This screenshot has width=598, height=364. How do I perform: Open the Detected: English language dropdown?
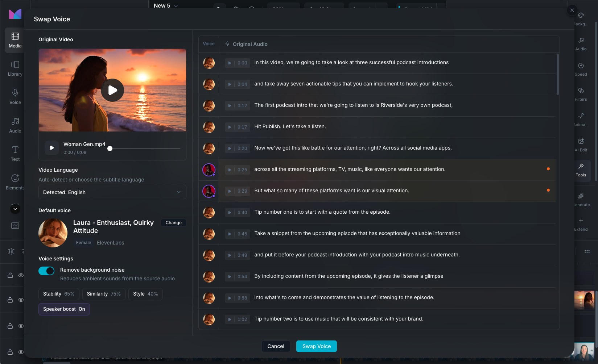tap(112, 192)
